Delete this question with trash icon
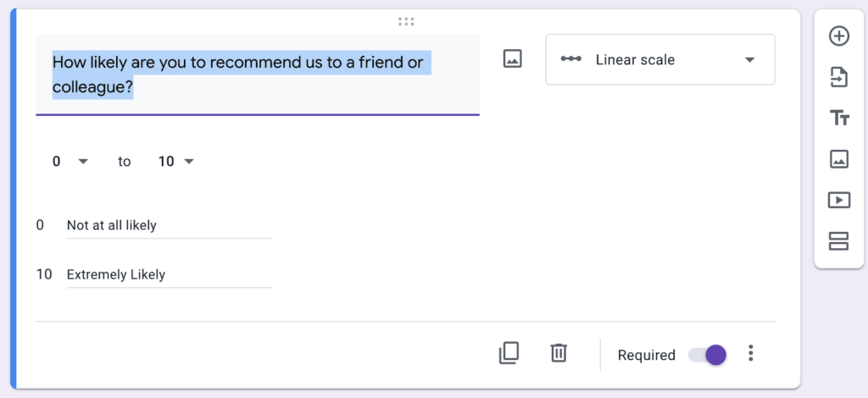 click(x=558, y=353)
